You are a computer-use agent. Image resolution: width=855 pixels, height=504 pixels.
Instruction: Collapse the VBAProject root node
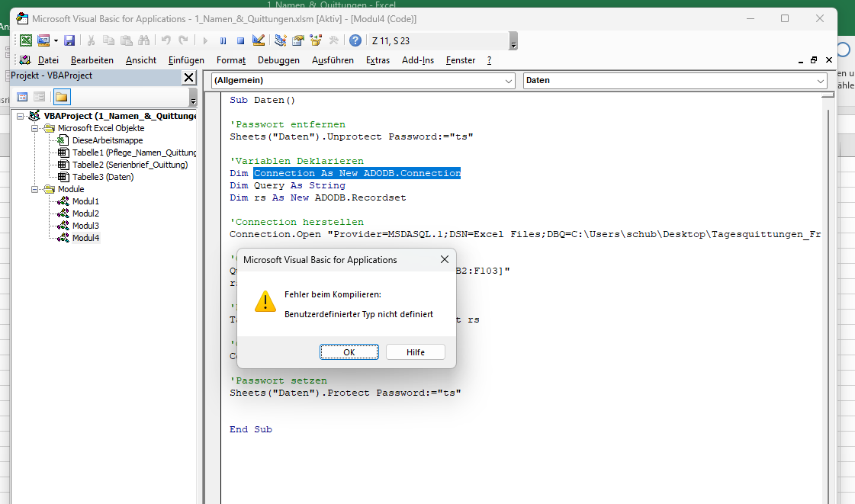pyautogui.click(x=20, y=116)
